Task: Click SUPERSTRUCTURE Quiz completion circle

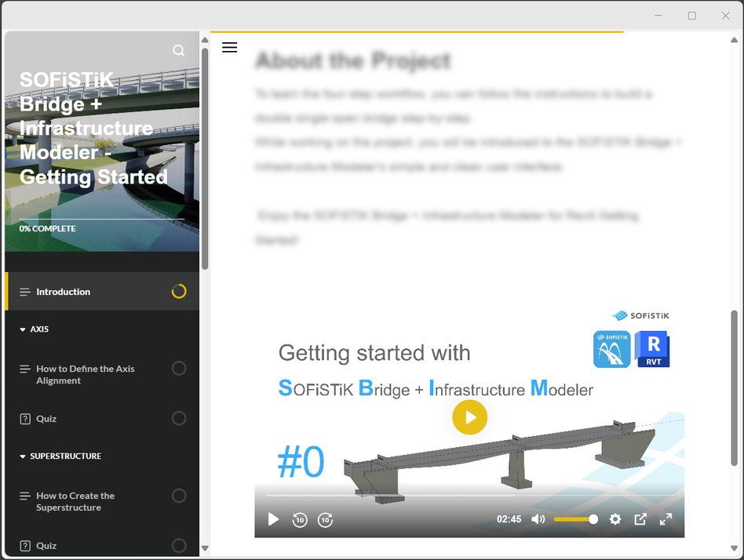Action: click(179, 545)
